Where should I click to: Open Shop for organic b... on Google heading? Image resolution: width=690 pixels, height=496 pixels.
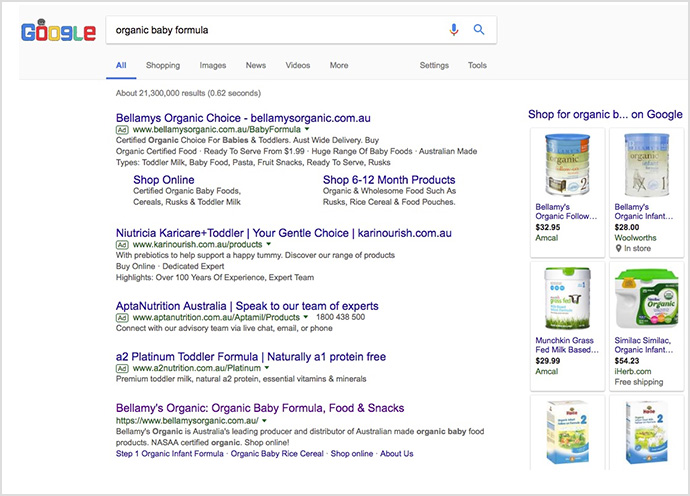tap(605, 114)
